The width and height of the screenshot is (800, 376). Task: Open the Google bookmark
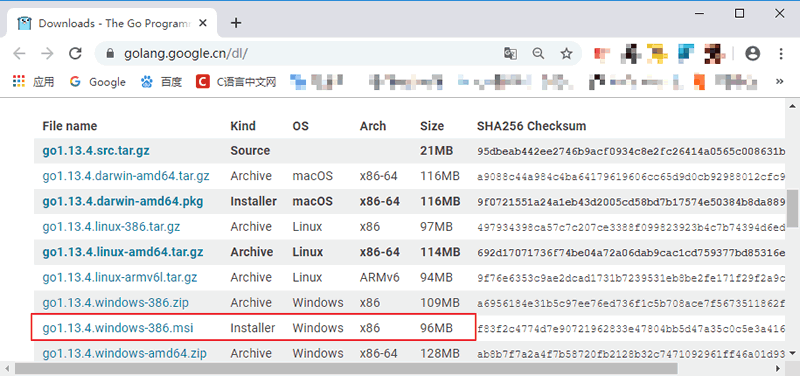tap(97, 82)
